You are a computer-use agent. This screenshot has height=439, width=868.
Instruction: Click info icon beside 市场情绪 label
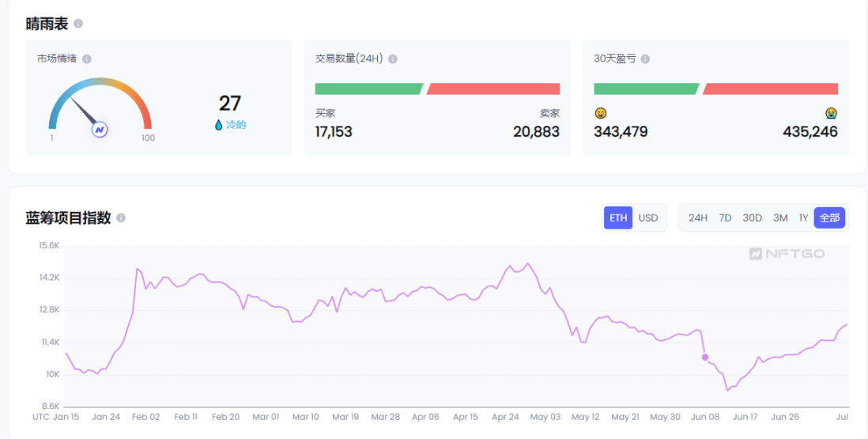(x=87, y=59)
